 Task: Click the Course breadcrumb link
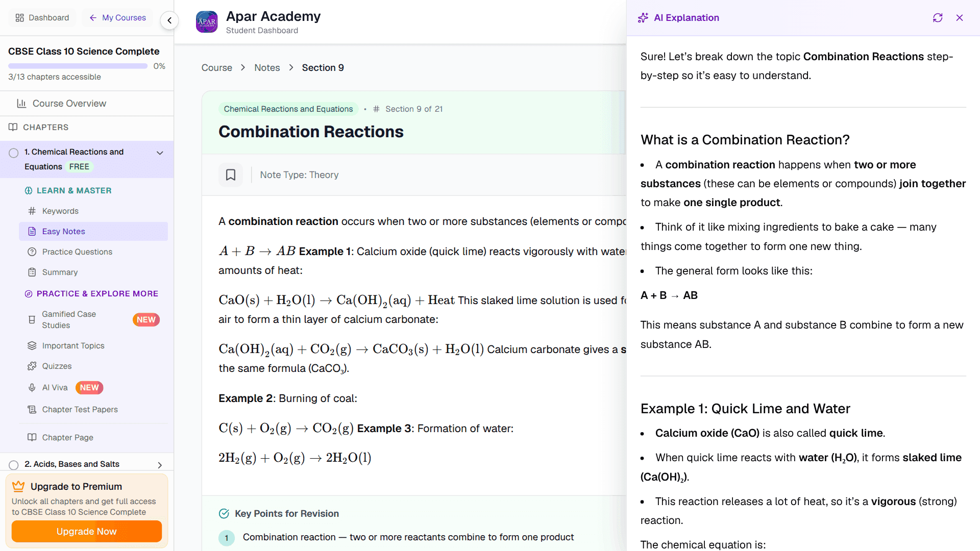(216, 68)
